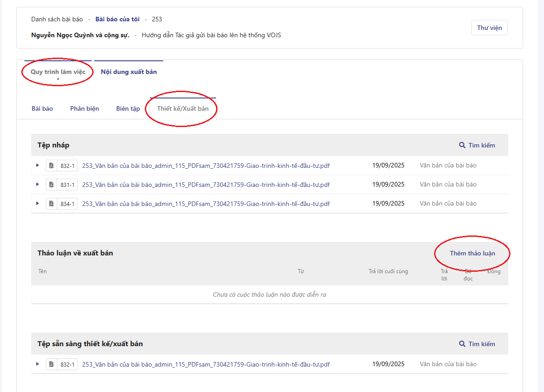Go to Bài báo của tôi breadcrumb
Image resolution: width=544 pixels, height=392 pixels.
[x=117, y=19]
